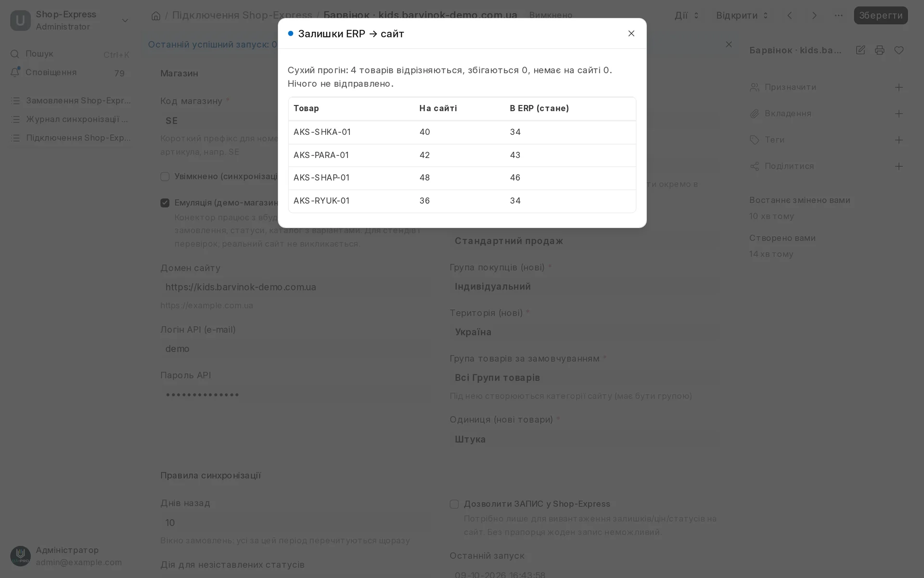The width and height of the screenshot is (924, 578).
Task: Add a tag with the Теги plus icon
Action: (x=898, y=140)
